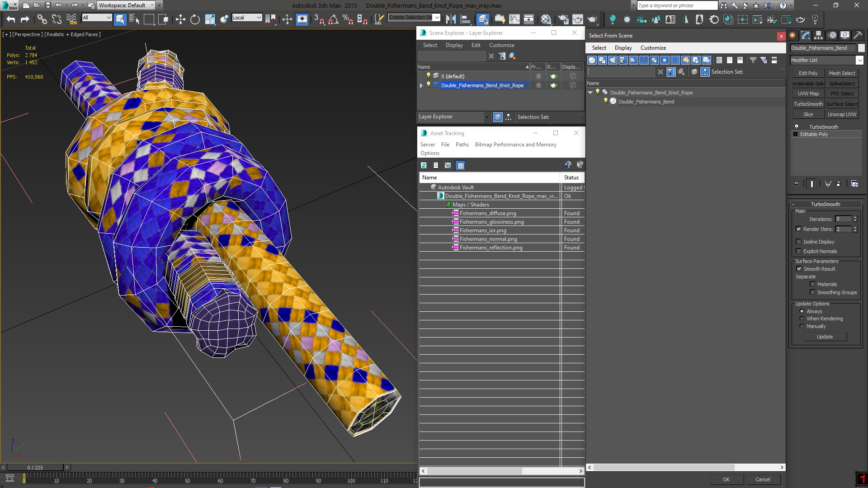The width and height of the screenshot is (868, 488).
Task: Click Display Lights filter in Select From Scene
Action: tap(613, 60)
